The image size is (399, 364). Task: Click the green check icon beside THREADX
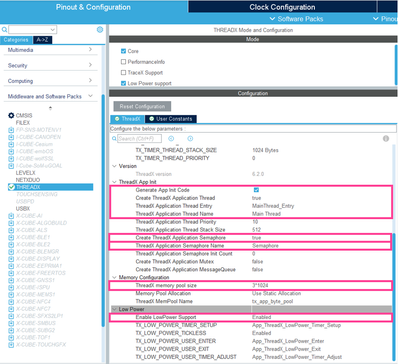(x=12, y=187)
